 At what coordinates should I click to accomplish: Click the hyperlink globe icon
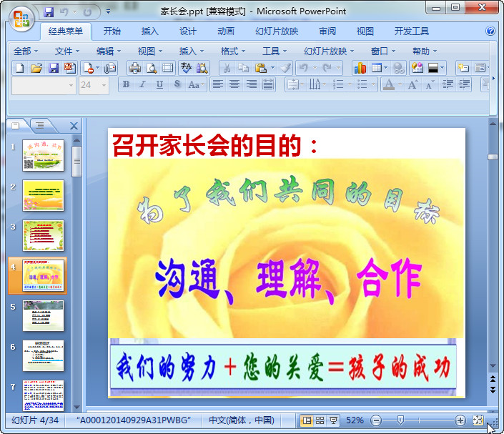(x=399, y=68)
